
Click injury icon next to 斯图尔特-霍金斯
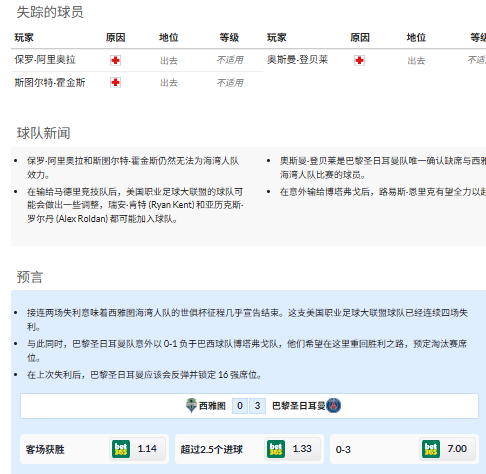click(x=115, y=82)
